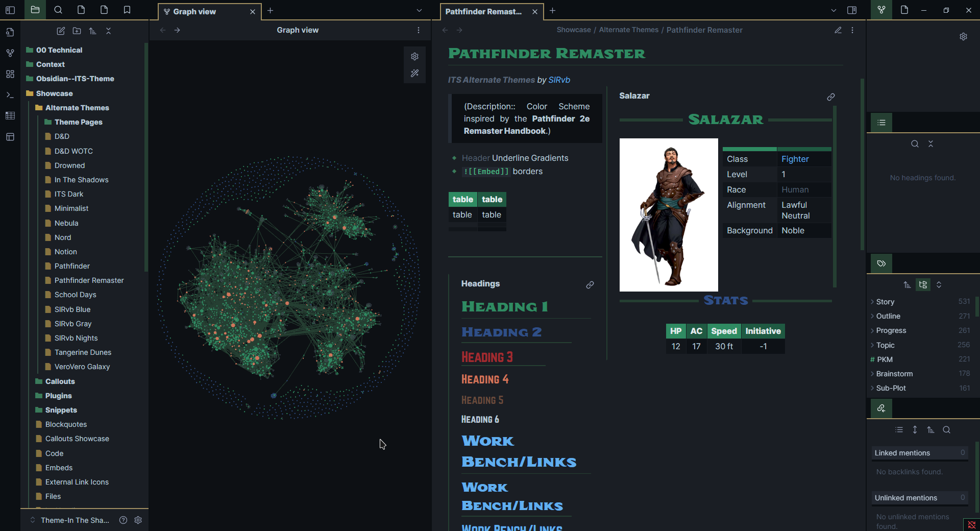The height and width of the screenshot is (531, 980).
Task: Toggle the sync status icon bottom right
Action: (971, 525)
